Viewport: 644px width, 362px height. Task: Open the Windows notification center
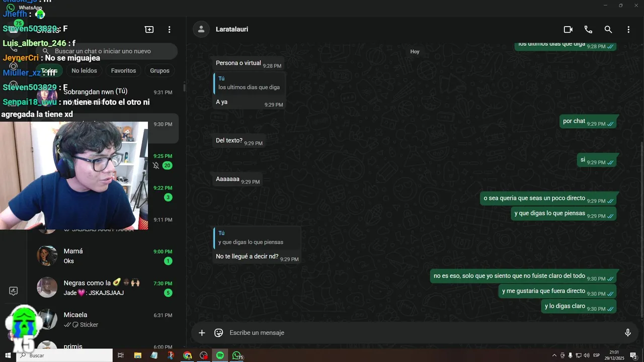tap(633, 355)
